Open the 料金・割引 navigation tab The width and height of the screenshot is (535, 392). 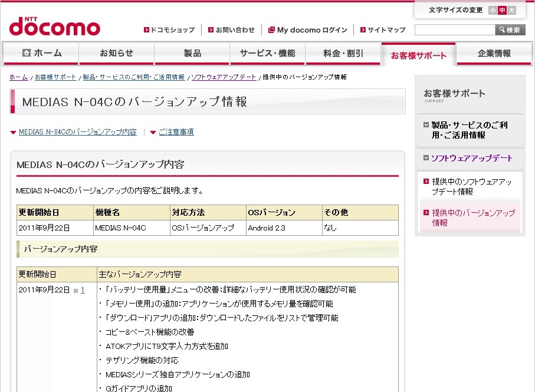(343, 54)
